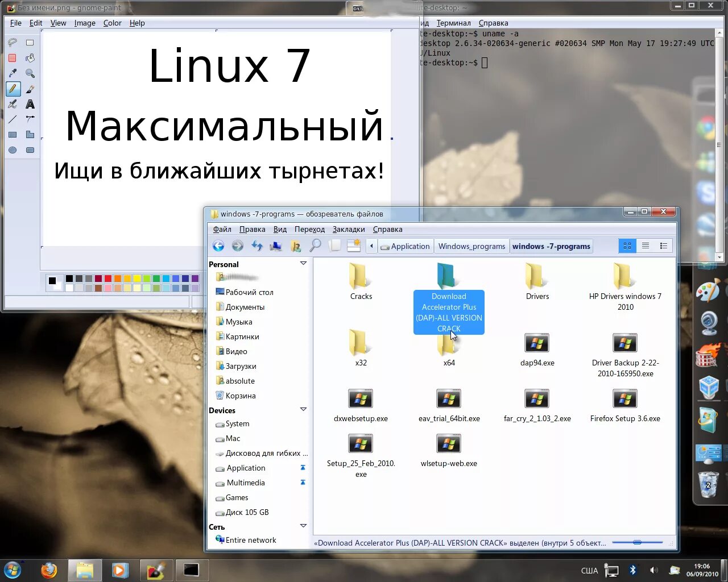
Task: Select the ellipse shape tool
Action: [x=13, y=150]
